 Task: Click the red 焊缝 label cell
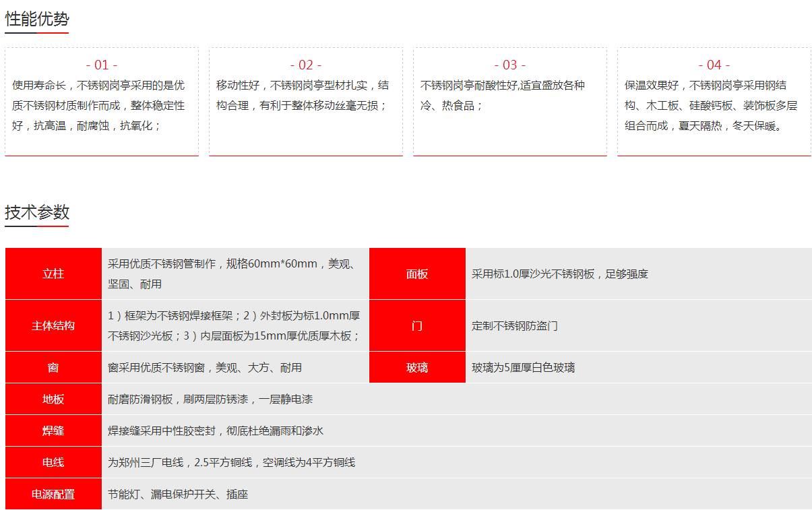[53, 431]
